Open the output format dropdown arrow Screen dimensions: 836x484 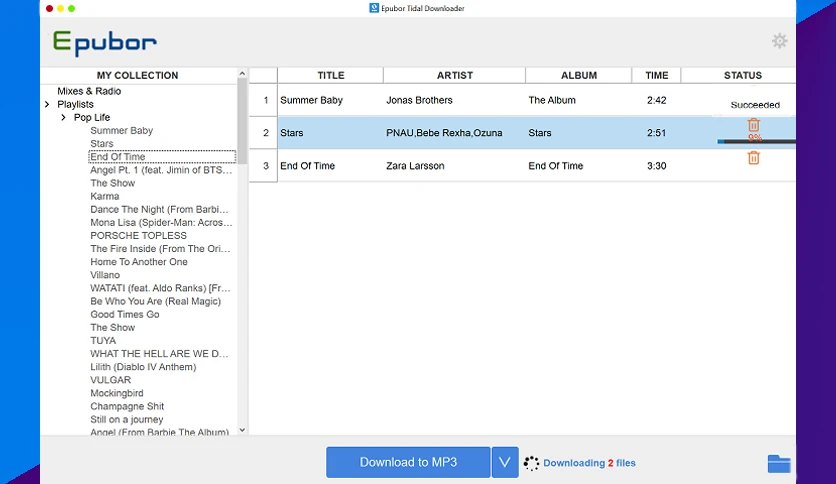(505, 462)
